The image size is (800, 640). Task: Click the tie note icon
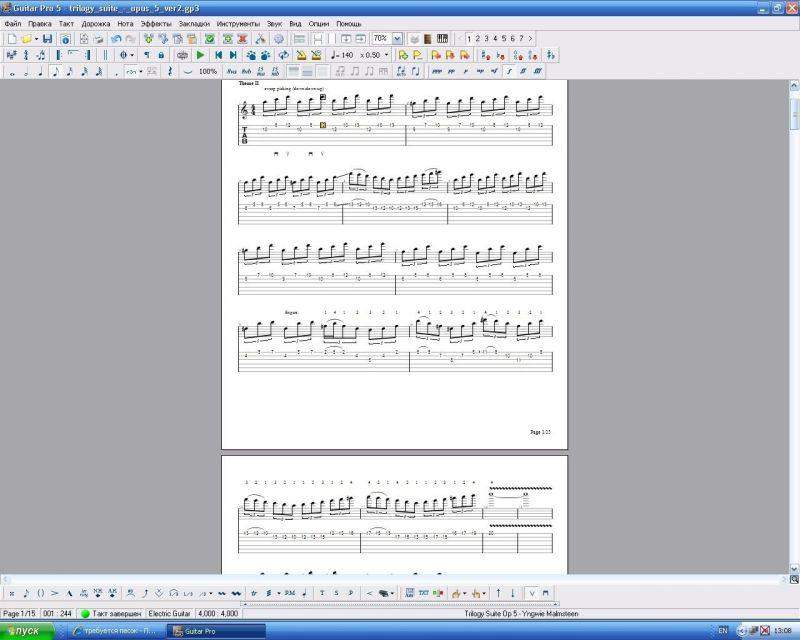(x=188, y=72)
